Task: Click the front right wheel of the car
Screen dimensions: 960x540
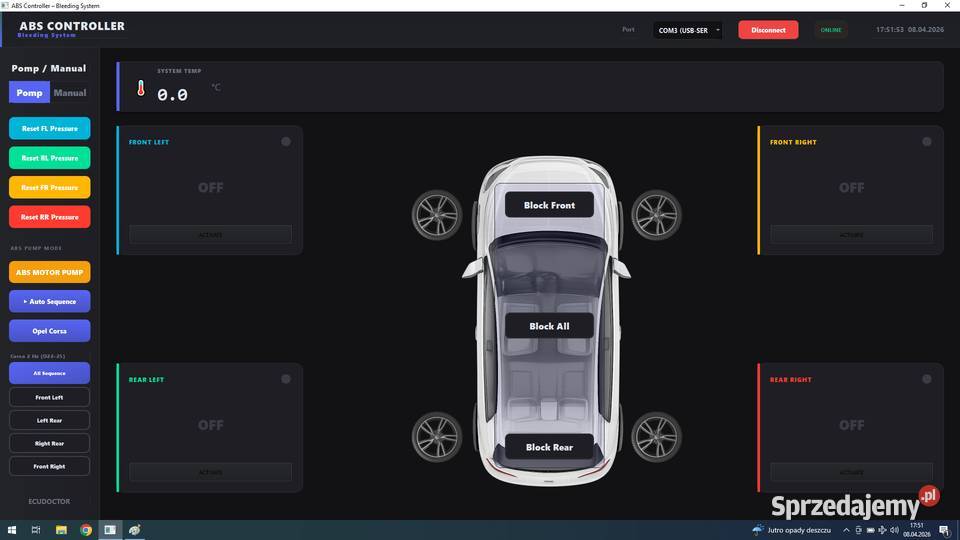Action: [656, 215]
